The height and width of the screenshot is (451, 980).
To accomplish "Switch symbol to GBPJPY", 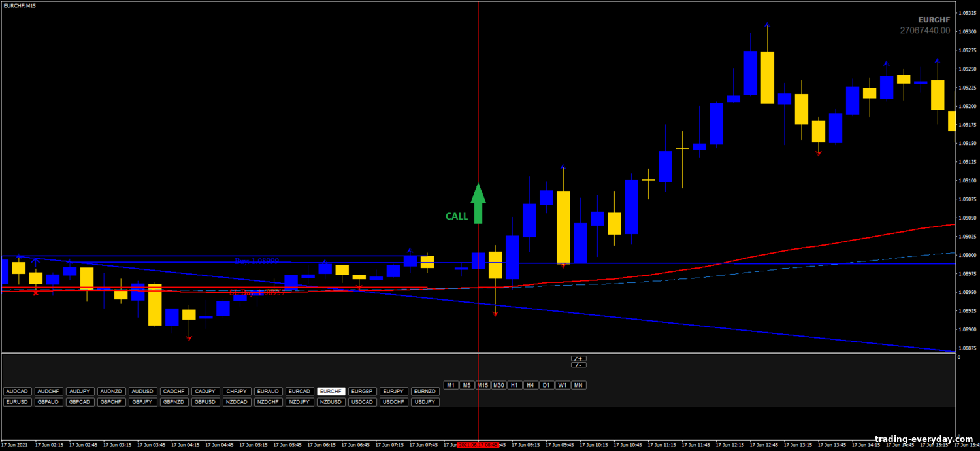I will tap(142, 402).
